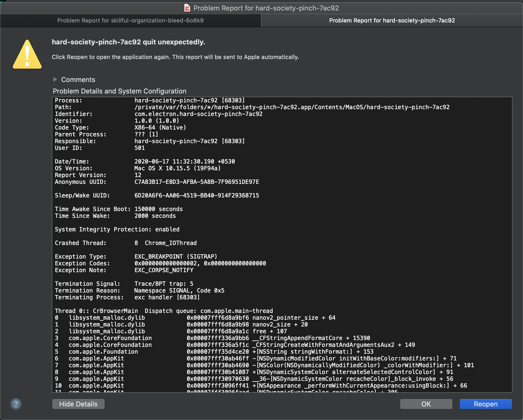Click the window title bar text
This screenshot has height=420, width=523.
point(266,8)
